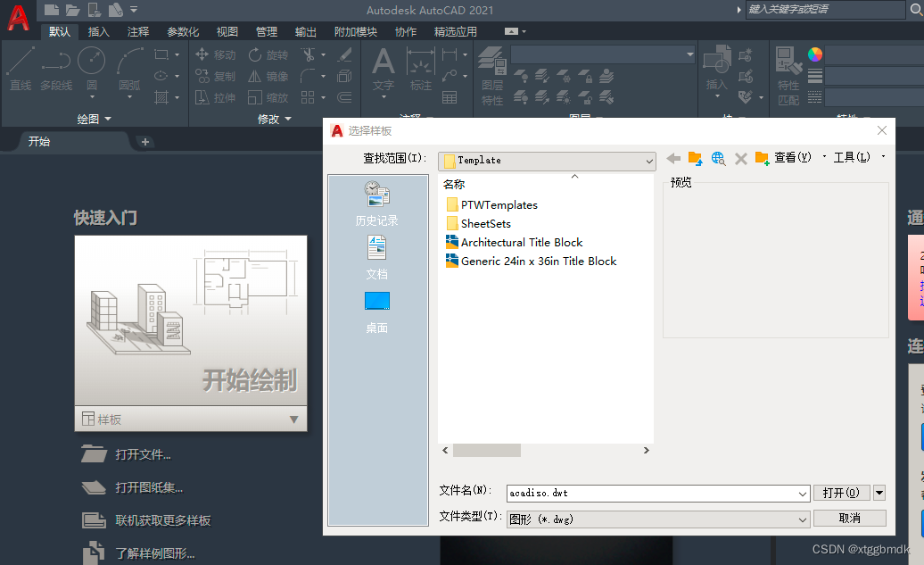
Task: Choose the Mirror (镜像) tool
Action: [268, 76]
